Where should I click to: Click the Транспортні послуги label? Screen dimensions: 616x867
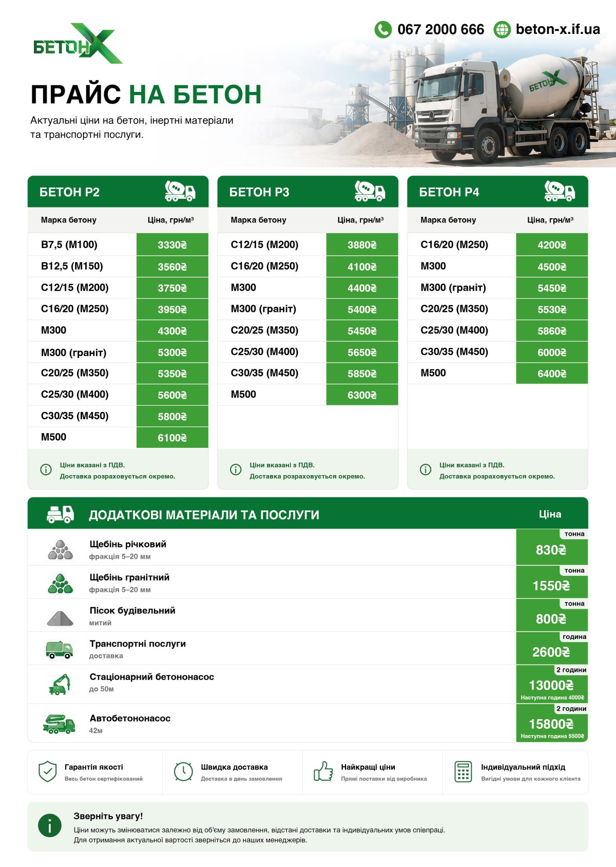point(138,644)
